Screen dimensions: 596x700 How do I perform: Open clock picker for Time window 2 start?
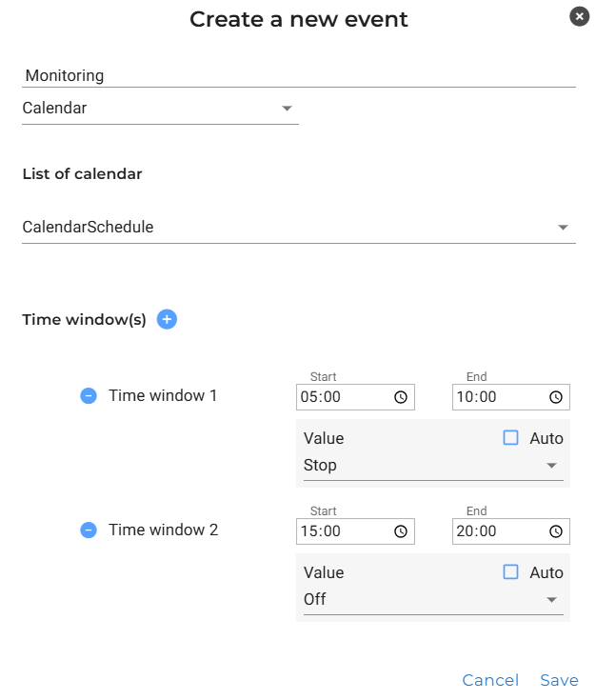point(401,531)
